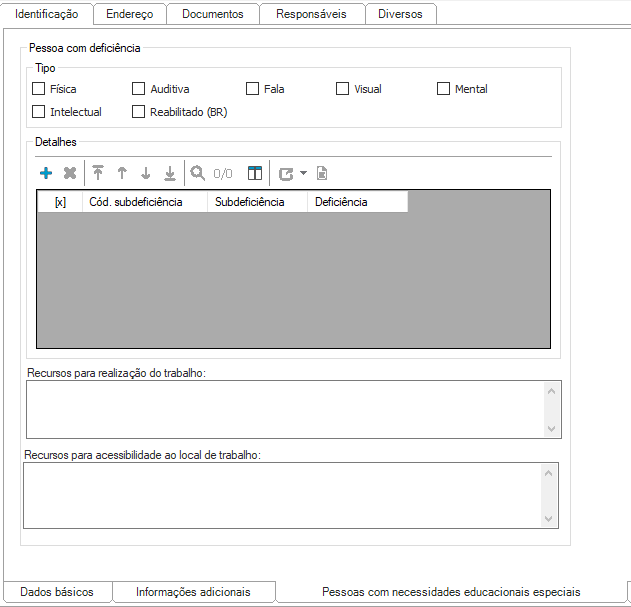
Task: Tick the Reabilitado (BR) checkbox
Action: tap(139, 112)
